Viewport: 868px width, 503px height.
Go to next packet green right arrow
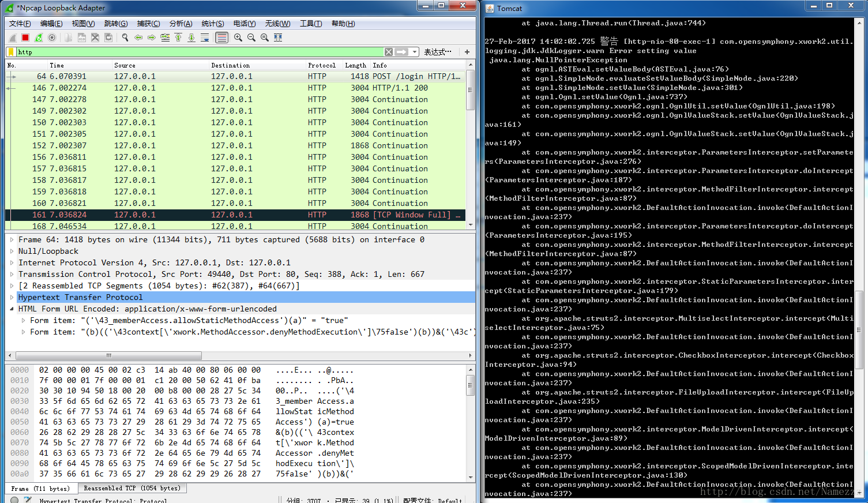[152, 37]
